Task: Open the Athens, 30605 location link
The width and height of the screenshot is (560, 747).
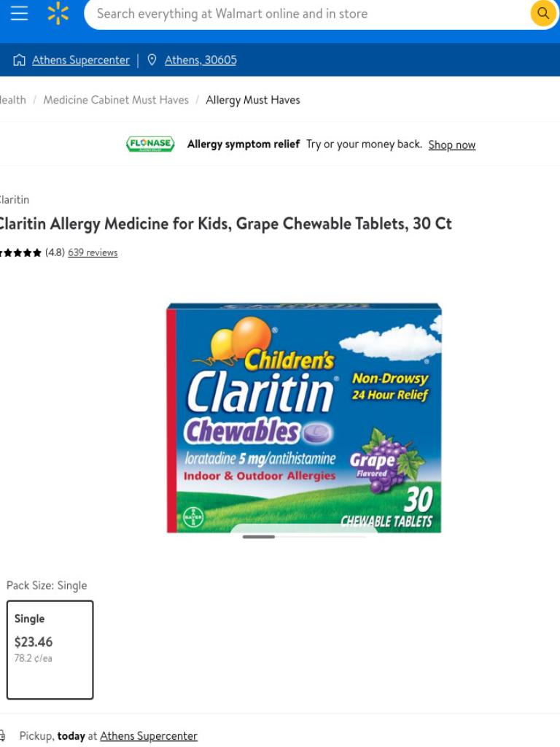Action: [201, 60]
